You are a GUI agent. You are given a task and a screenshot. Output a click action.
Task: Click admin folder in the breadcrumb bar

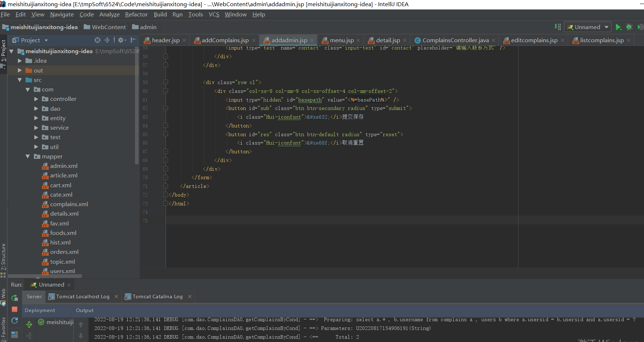[144, 27]
